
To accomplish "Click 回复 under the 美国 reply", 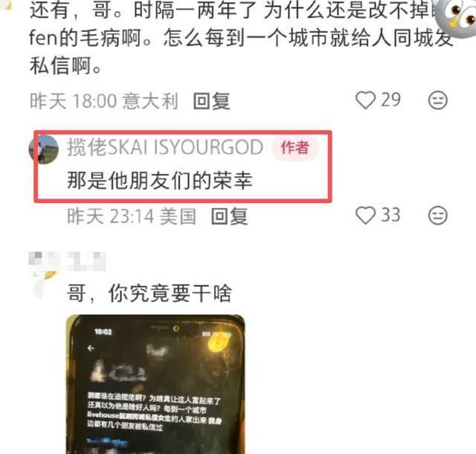I will click(230, 216).
